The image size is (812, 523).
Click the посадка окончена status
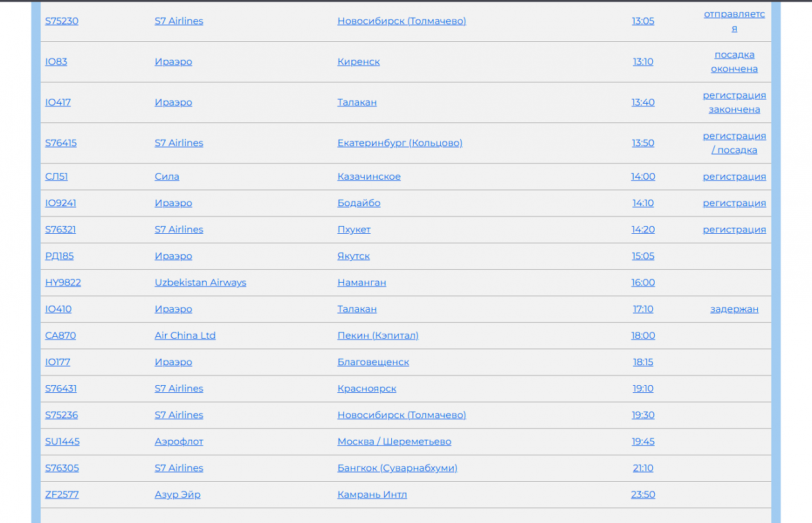(x=734, y=62)
